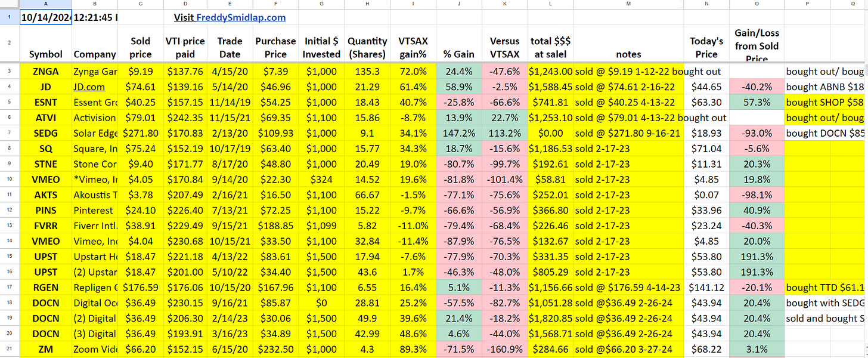The height and width of the screenshot is (358, 868).
Task: Click the 89.3% VTSAX gain cell
Action: (413, 350)
